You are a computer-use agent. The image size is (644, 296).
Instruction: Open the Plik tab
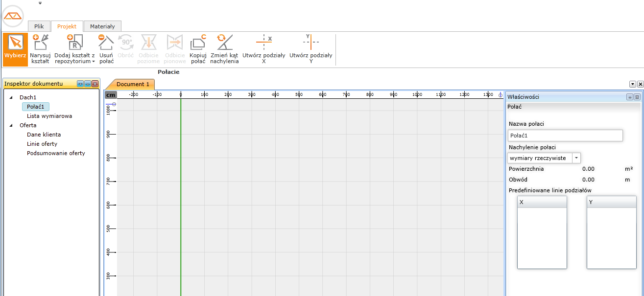[39, 26]
